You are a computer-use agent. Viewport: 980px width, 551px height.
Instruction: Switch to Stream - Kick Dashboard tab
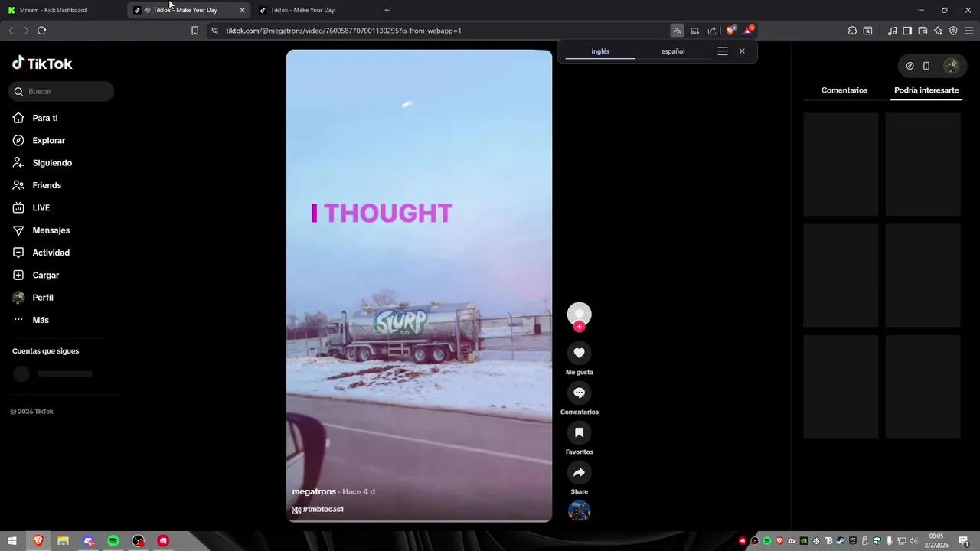click(x=63, y=10)
